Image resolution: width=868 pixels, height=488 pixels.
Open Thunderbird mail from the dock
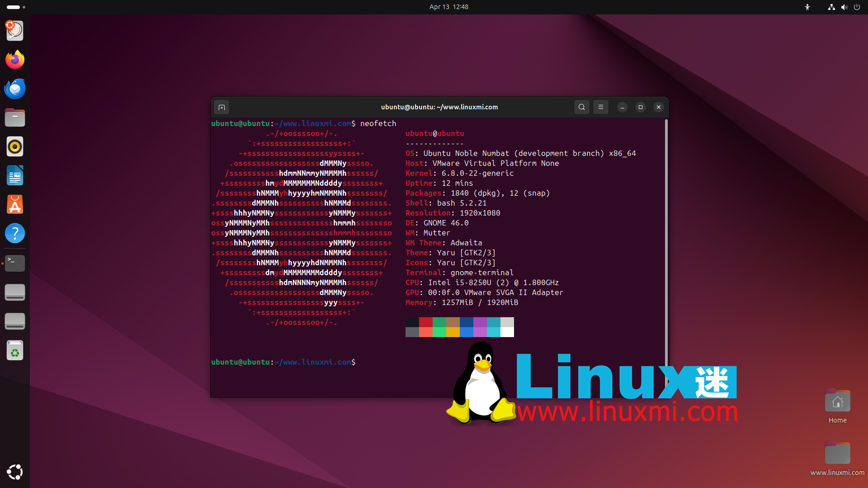point(14,89)
